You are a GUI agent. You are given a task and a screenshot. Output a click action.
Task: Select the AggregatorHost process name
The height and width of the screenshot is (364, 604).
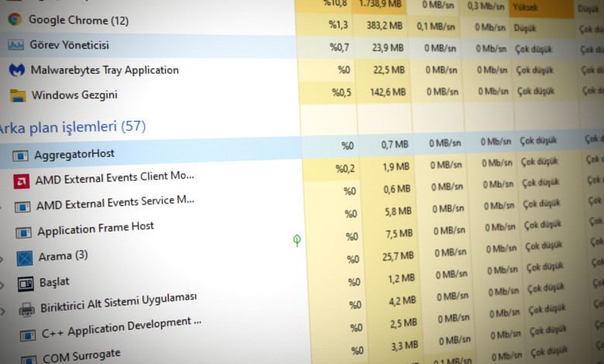coord(74,154)
